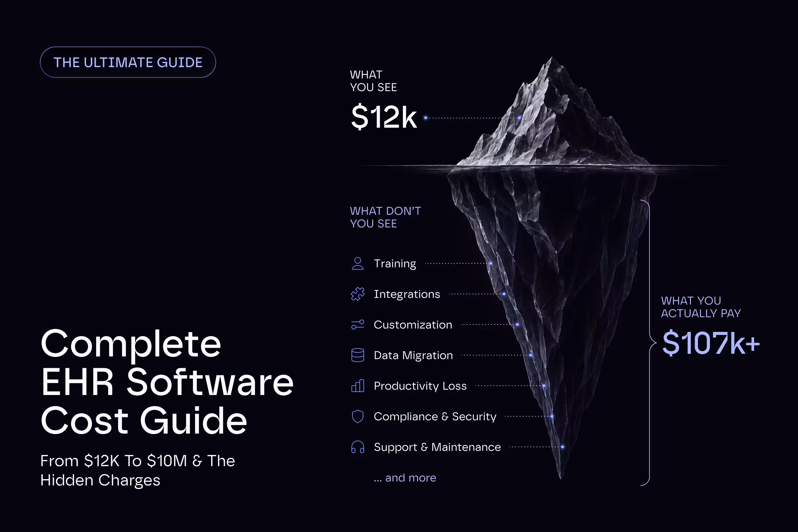This screenshot has height=532, width=798.
Task: Click the 'Integrations' label
Action: 407,294
